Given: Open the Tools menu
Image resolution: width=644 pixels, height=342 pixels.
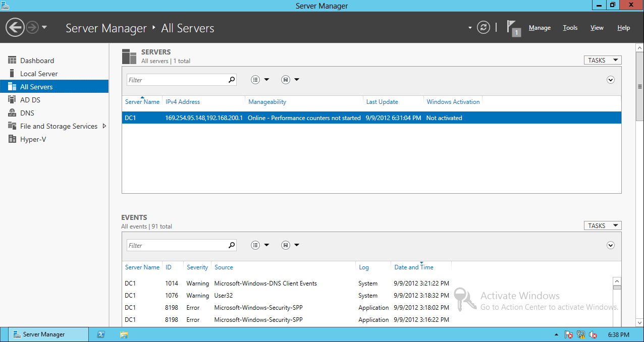Looking at the screenshot, I should (x=570, y=28).
